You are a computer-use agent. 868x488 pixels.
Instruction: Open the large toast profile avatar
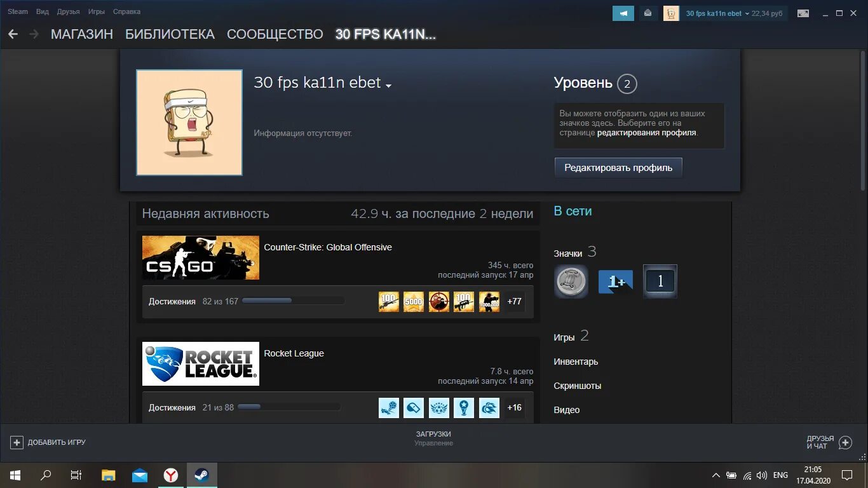tap(189, 123)
